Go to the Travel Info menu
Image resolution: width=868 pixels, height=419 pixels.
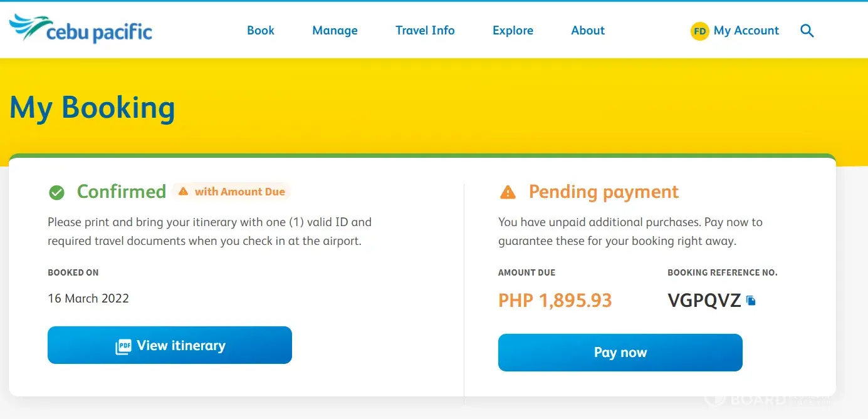click(x=425, y=30)
